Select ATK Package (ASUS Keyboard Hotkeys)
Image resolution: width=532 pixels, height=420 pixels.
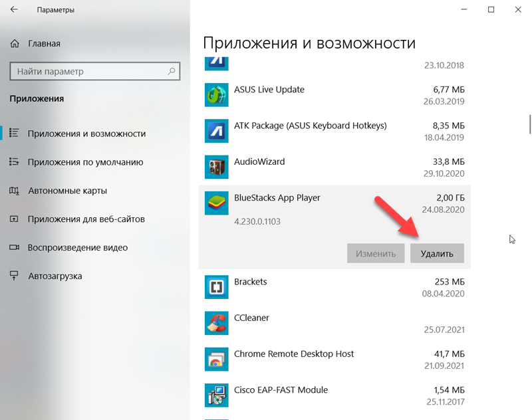(x=334, y=131)
